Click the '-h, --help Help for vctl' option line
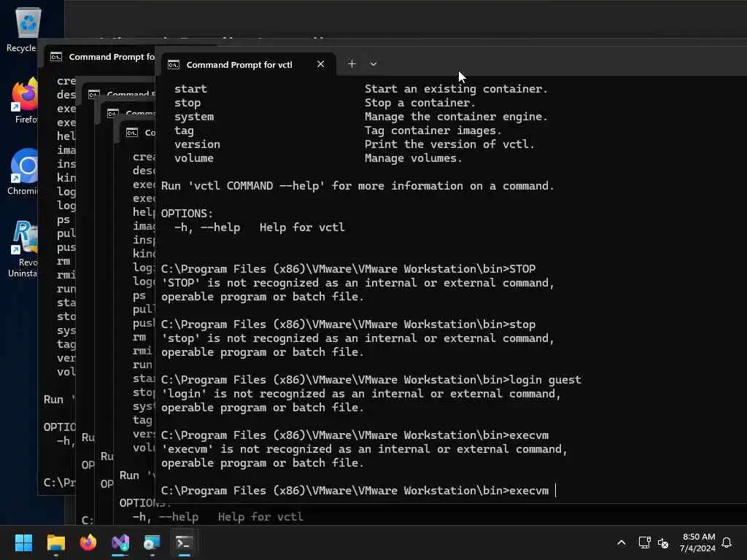 point(259,227)
